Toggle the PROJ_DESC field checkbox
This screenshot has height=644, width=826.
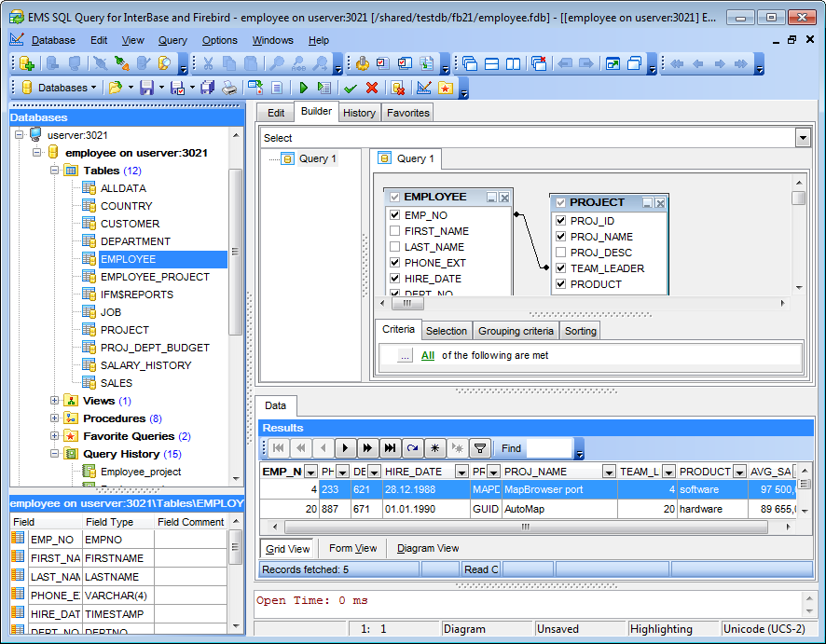pos(561,253)
